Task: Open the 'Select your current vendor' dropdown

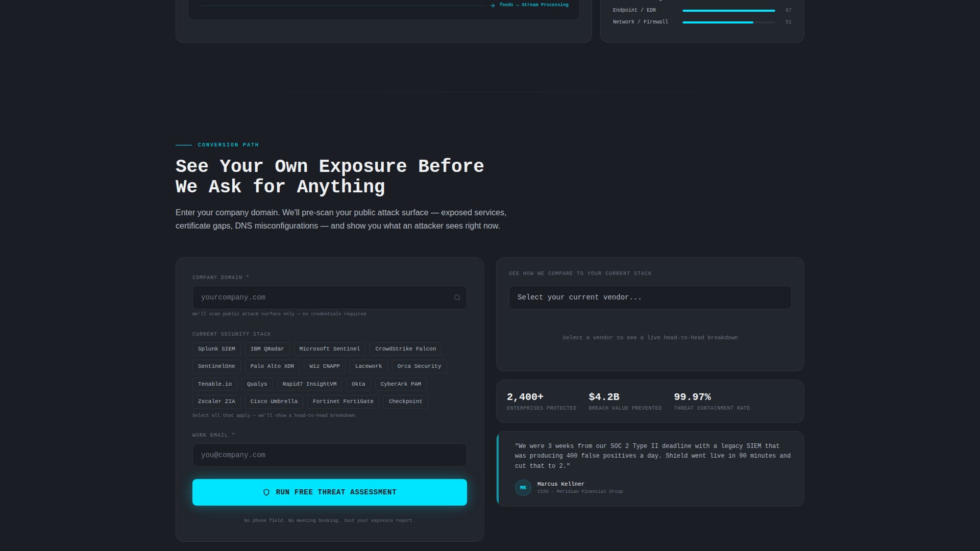Action: 650,297
